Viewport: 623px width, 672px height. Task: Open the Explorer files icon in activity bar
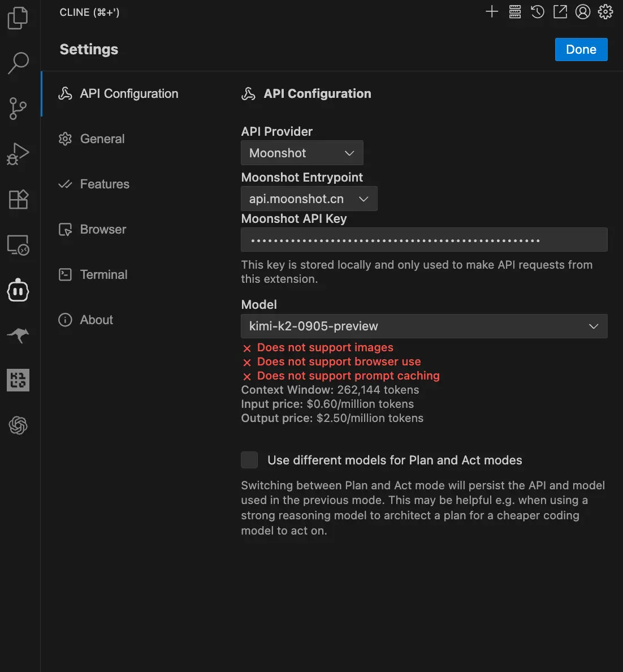[x=18, y=18]
